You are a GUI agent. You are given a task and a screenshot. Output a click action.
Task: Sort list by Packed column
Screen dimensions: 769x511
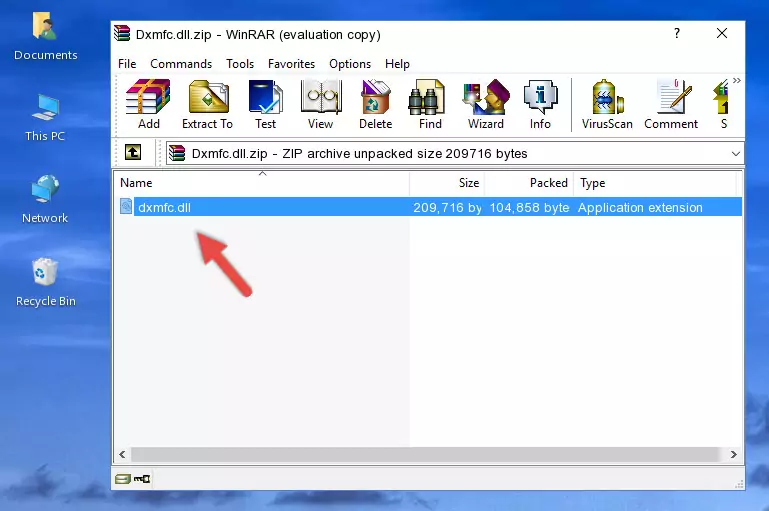point(529,183)
